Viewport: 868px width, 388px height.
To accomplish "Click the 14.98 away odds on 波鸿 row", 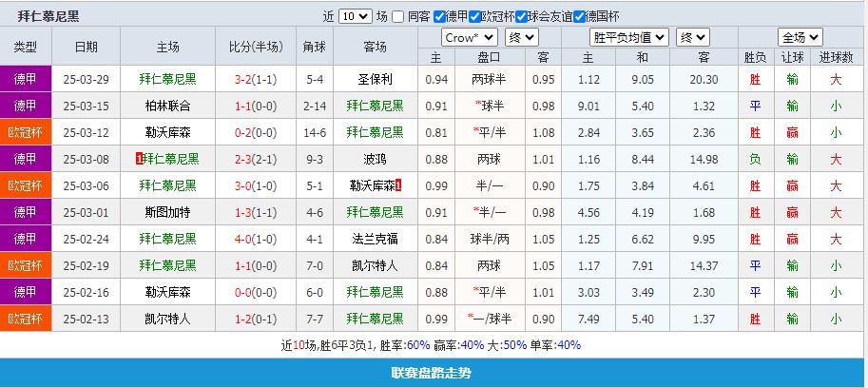I will click(x=704, y=160).
